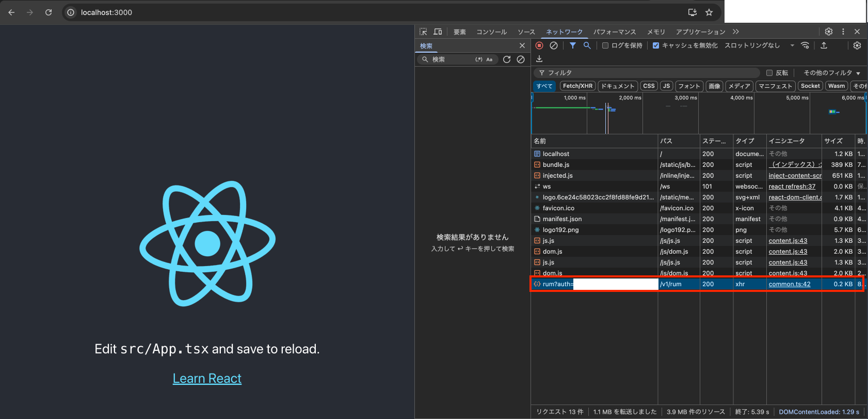The height and width of the screenshot is (419, 868).
Task: Open initiator link common.ts:42
Action: [x=790, y=284]
